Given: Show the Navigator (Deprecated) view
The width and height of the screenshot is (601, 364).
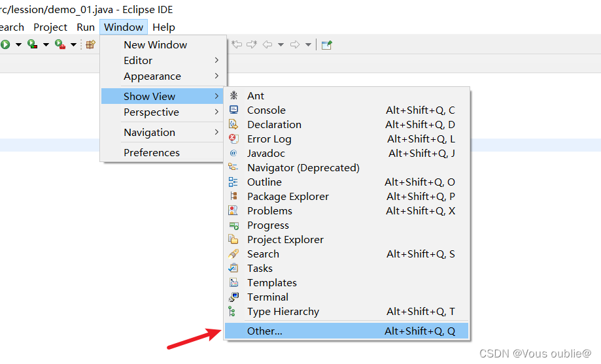Looking at the screenshot, I should click(347, 168).
